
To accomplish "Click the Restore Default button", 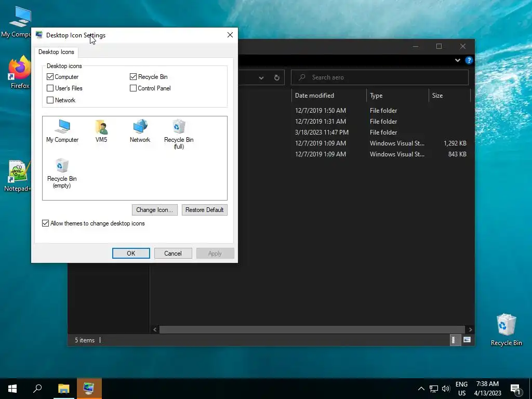I will [205, 210].
